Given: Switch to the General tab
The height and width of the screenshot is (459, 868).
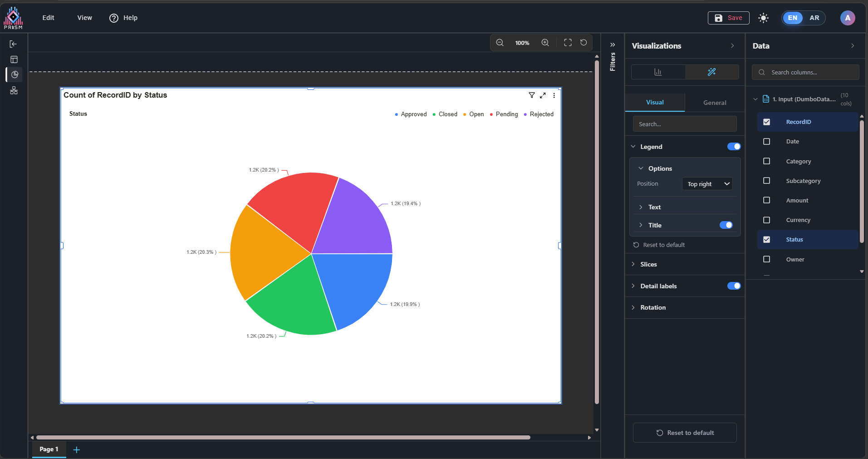Looking at the screenshot, I should [x=714, y=103].
